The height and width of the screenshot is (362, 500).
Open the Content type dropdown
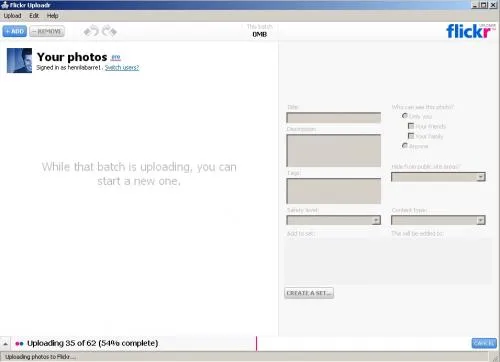click(x=438, y=220)
